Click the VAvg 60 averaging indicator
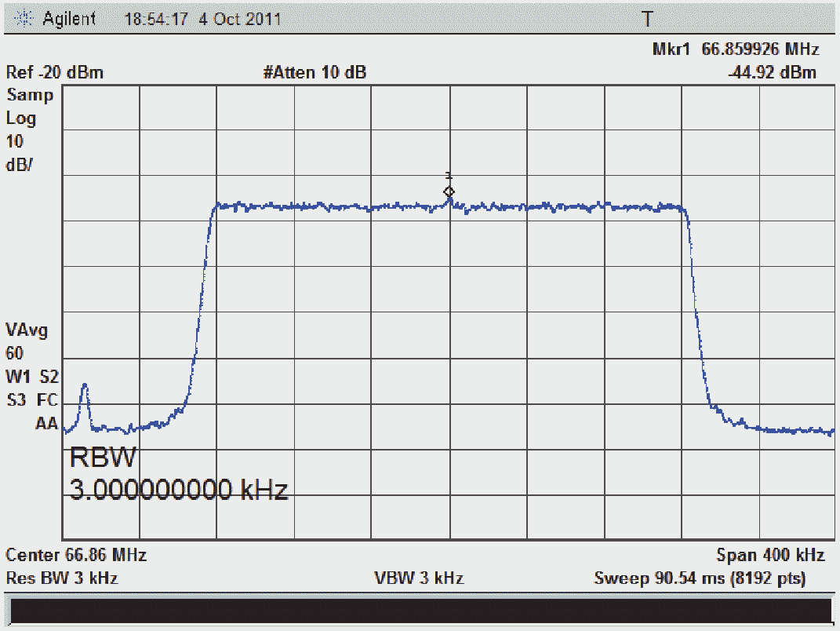Screen dimensions: 840x631 point(27,341)
